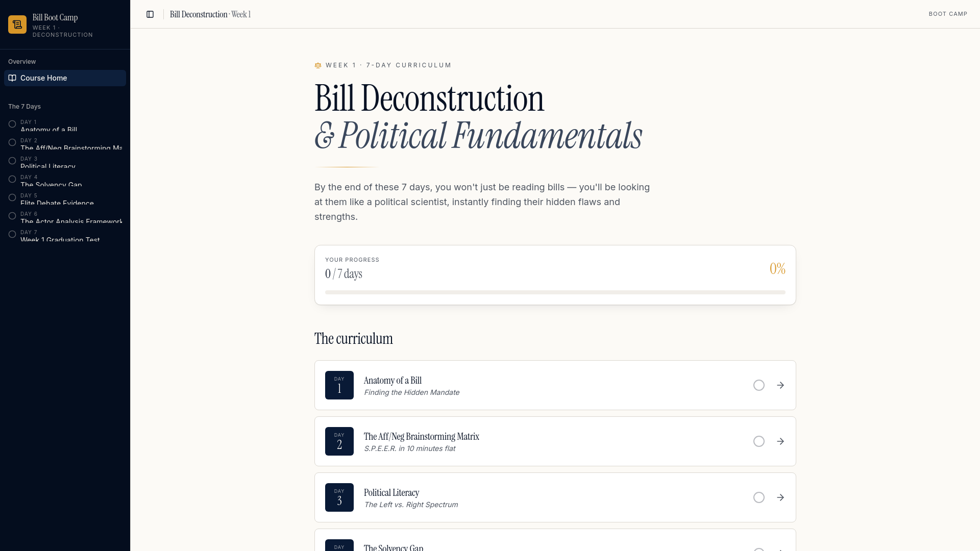
Task: Click 'Finding the Hidden Mandate' subtitle
Action: coord(411,392)
